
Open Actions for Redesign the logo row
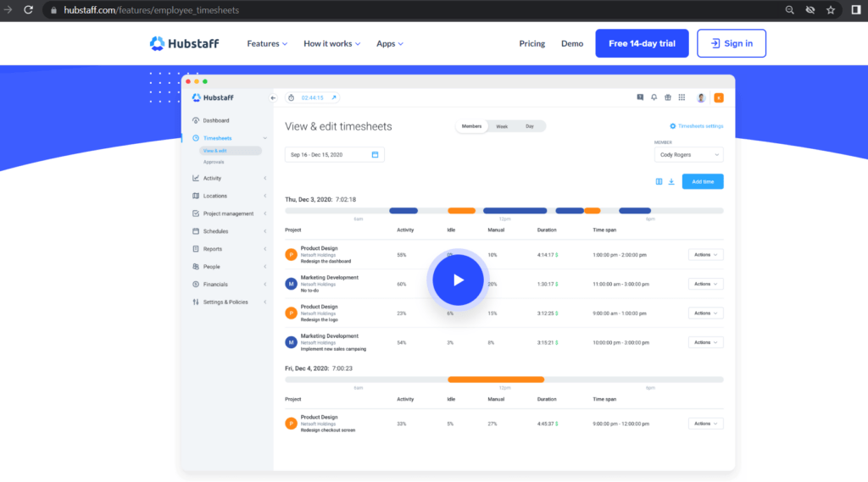705,313
